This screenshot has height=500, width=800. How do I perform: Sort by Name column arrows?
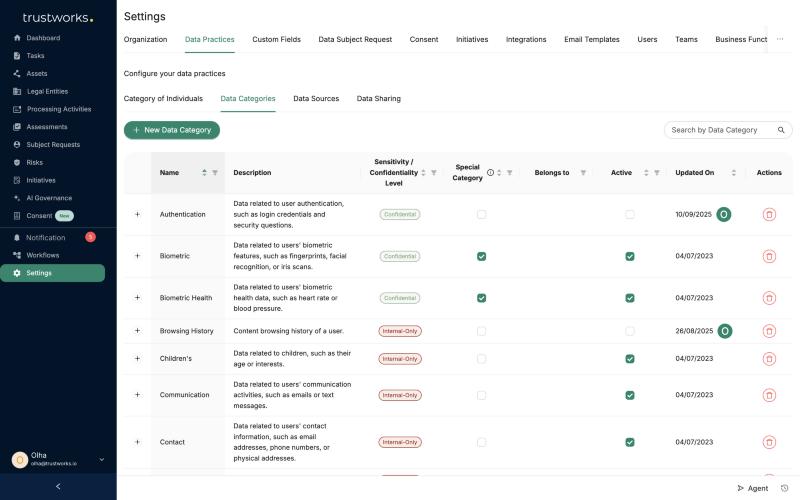[204, 172]
